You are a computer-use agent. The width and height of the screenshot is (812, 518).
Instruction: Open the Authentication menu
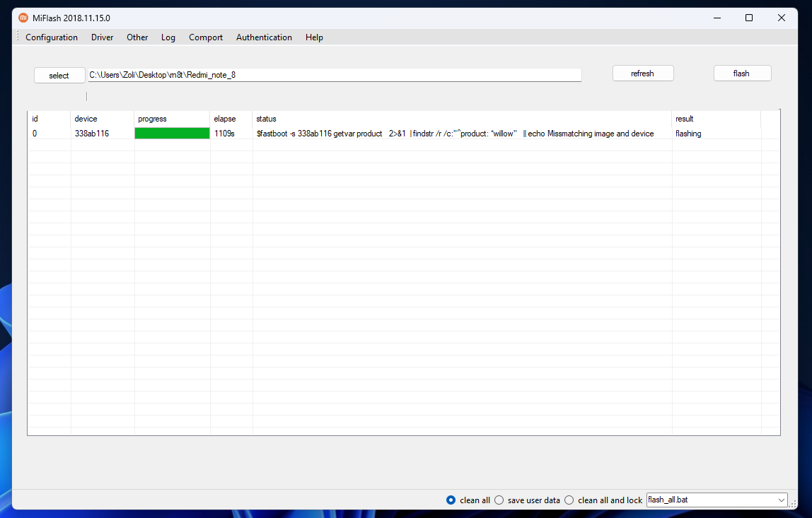pyautogui.click(x=264, y=37)
